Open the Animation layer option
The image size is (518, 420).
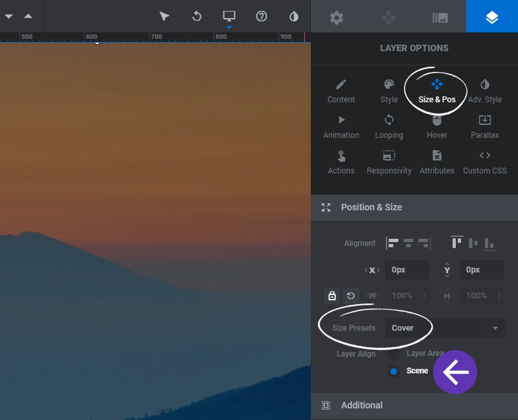click(x=341, y=127)
